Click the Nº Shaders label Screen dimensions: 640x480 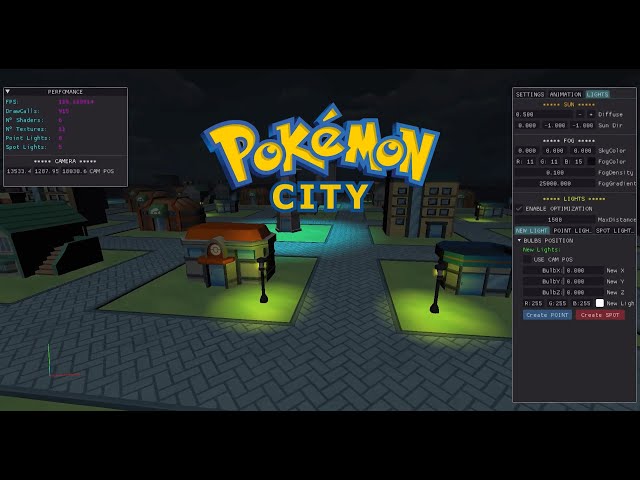point(24,120)
